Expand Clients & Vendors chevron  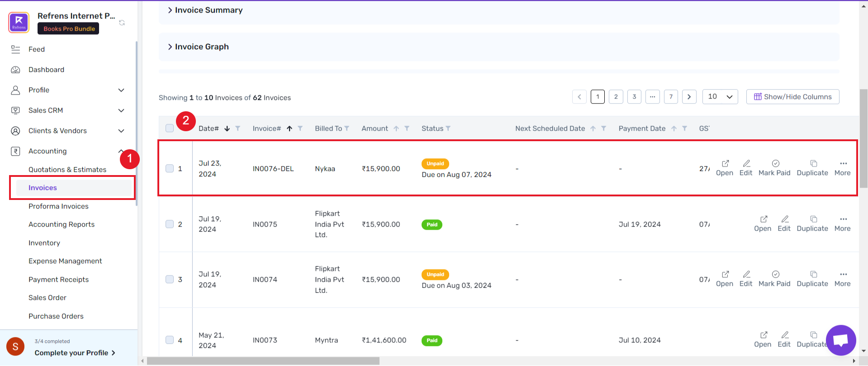[x=121, y=131]
